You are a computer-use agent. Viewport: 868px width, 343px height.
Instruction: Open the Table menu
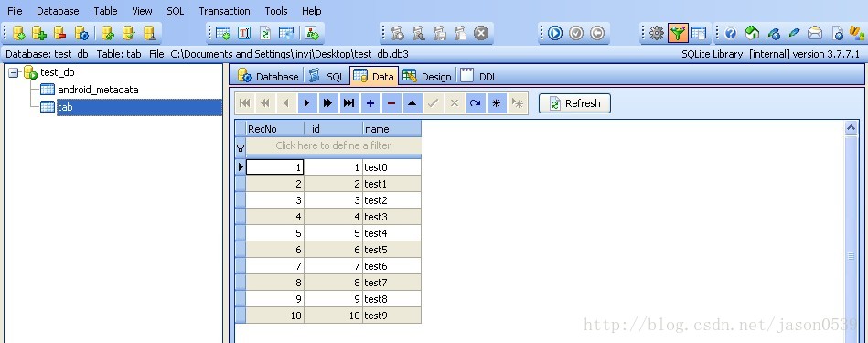click(105, 11)
